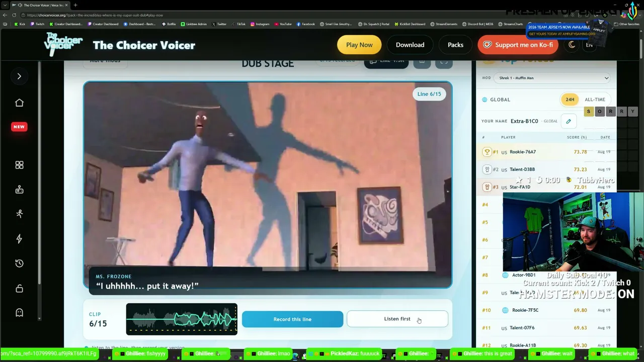Screen dimensions: 644x362
Task: Open the Home icon in sidebar
Action: (x=19, y=103)
